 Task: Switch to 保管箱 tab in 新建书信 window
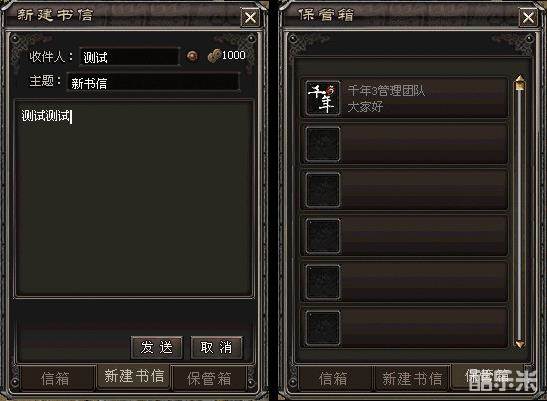click(209, 378)
